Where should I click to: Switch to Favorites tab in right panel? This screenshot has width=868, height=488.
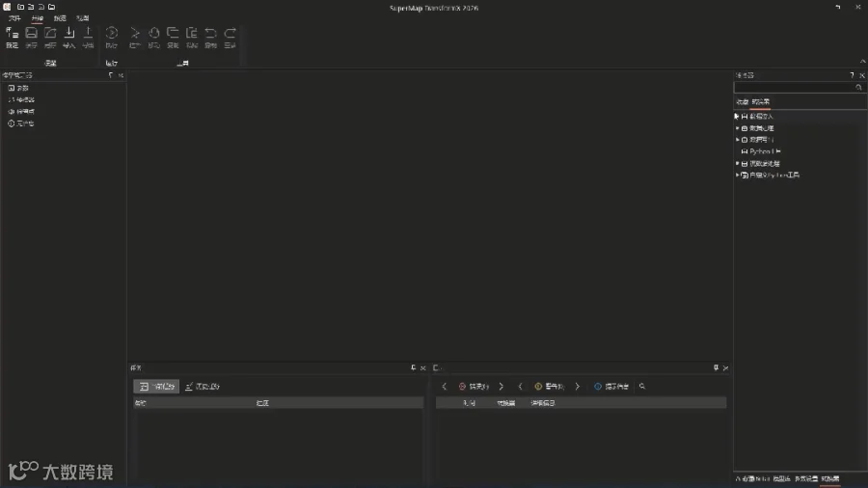point(743,102)
